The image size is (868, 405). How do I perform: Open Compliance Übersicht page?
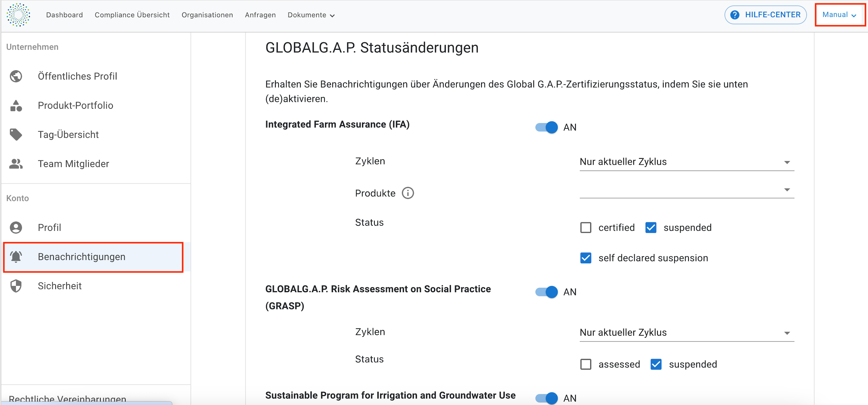coord(132,15)
